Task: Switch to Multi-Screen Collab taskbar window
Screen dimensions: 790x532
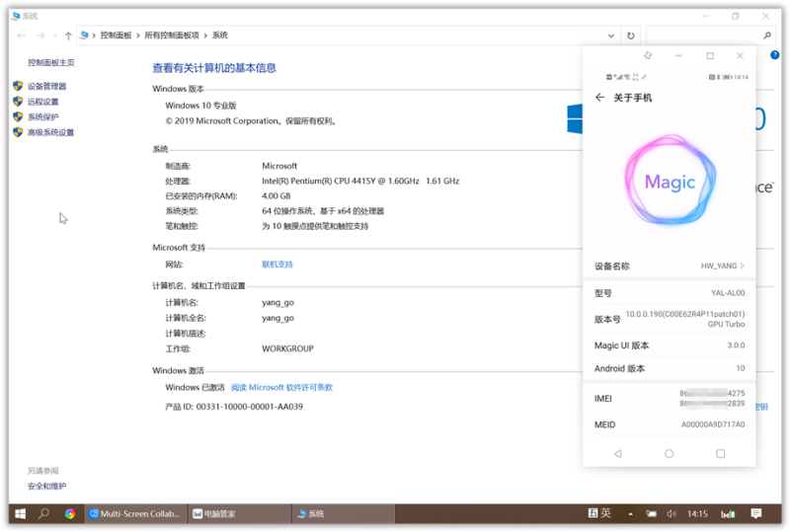Action: click(136, 514)
